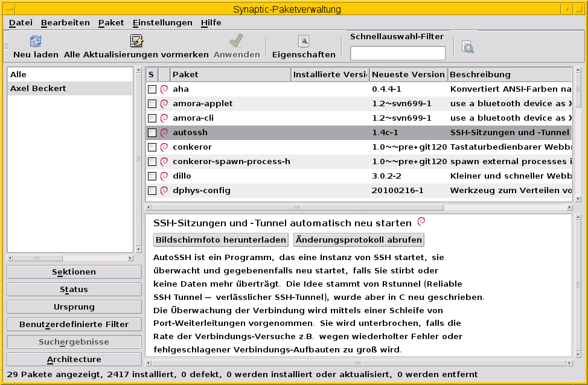Viewport: 588px width, 385px height.
Task: Click the Debian swirl icon beside autossh
Action: point(164,132)
